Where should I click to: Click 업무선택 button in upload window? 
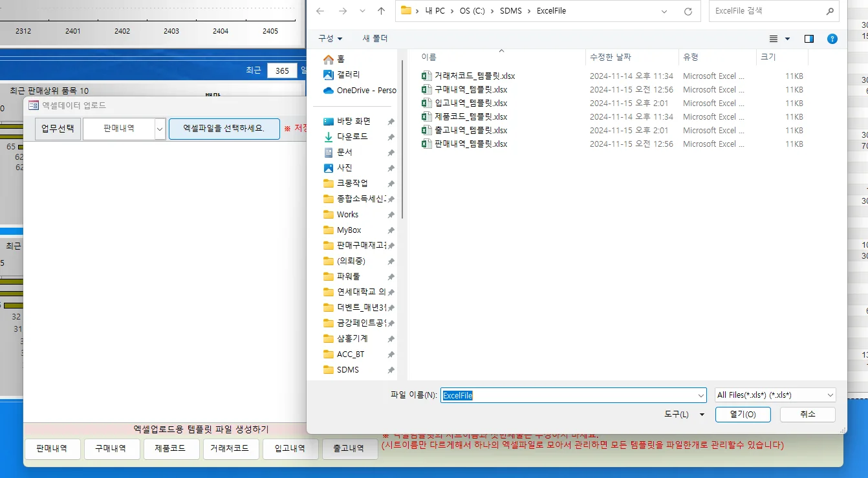(58, 129)
